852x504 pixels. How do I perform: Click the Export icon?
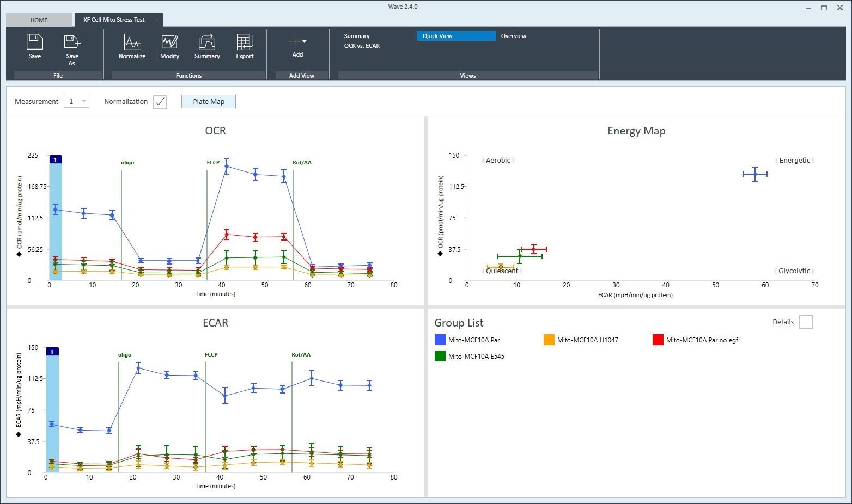click(x=245, y=42)
